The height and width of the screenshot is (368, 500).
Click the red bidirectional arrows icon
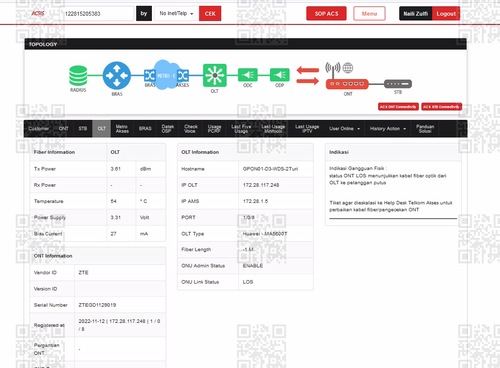[x=308, y=75]
